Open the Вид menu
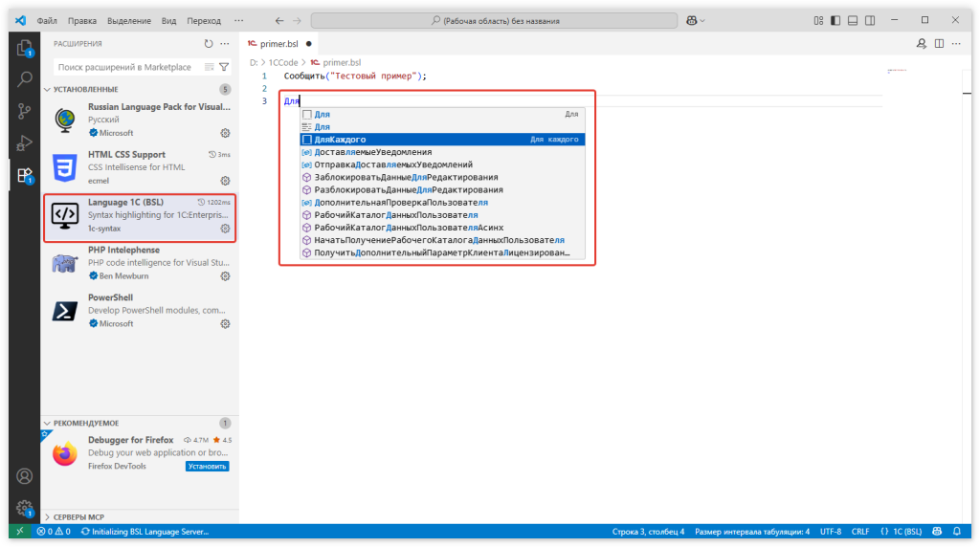Image resolution: width=980 pixels, height=547 pixels. [168, 21]
